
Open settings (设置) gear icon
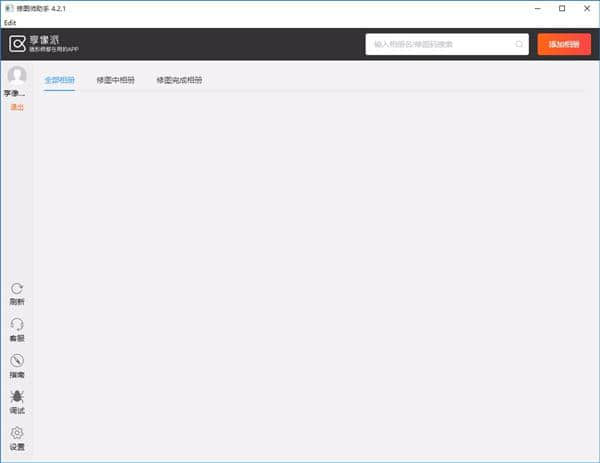pos(17,433)
